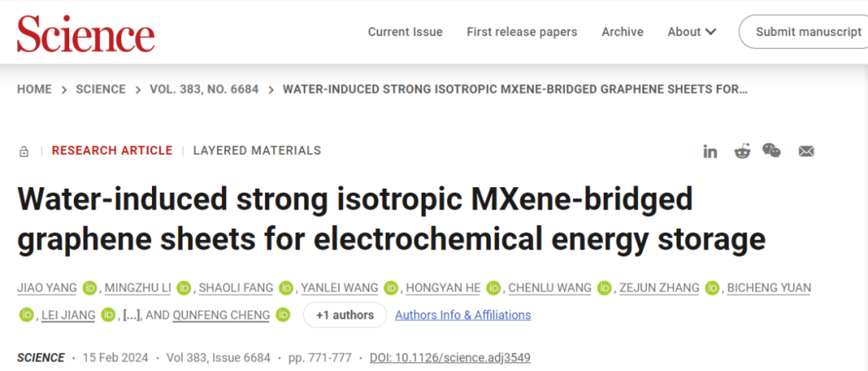Click the Science logo
Viewport: 868px width, 371px height.
coord(85,34)
